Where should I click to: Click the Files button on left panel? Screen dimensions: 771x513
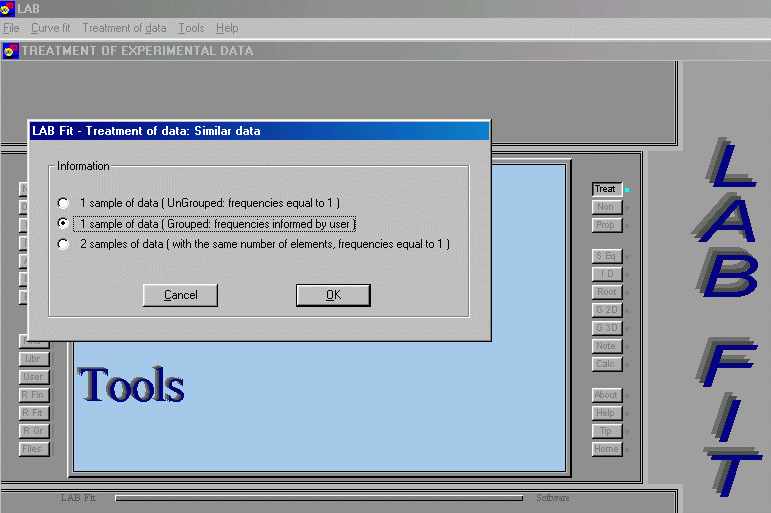click(34, 449)
